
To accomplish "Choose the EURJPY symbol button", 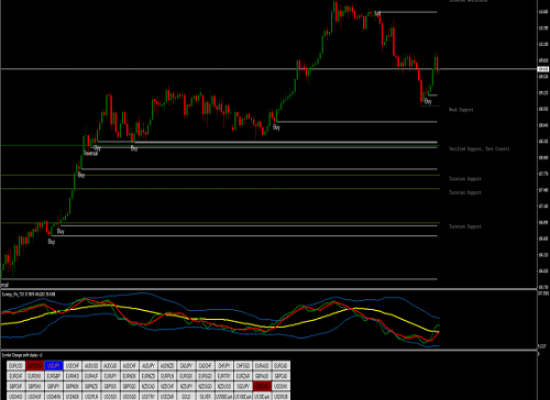I will click(110, 376).
